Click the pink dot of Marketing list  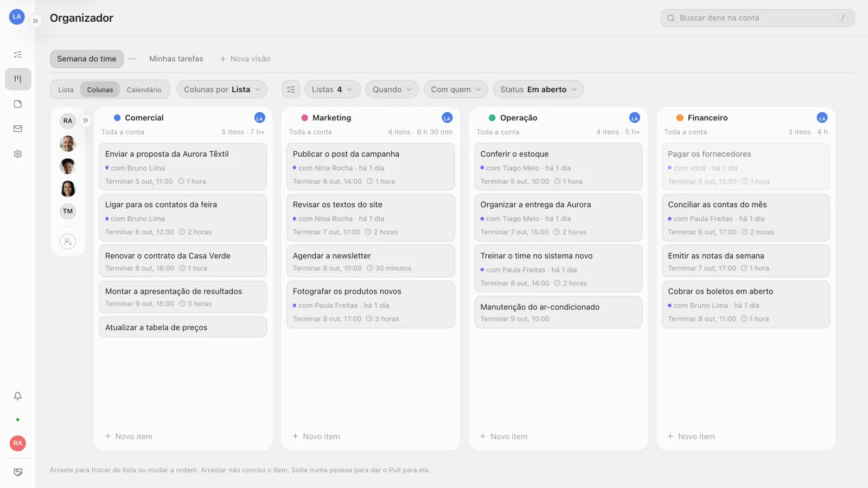click(305, 118)
